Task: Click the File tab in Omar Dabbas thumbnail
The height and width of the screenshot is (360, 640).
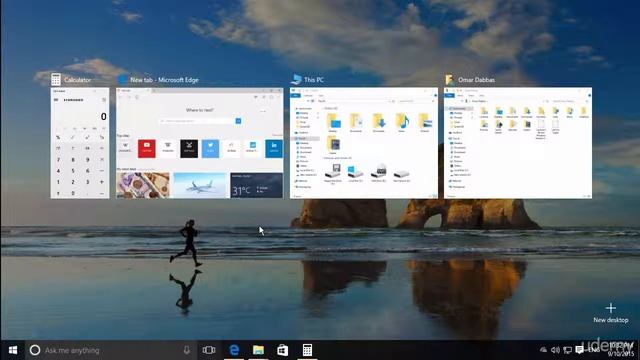Action: (x=449, y=96)
